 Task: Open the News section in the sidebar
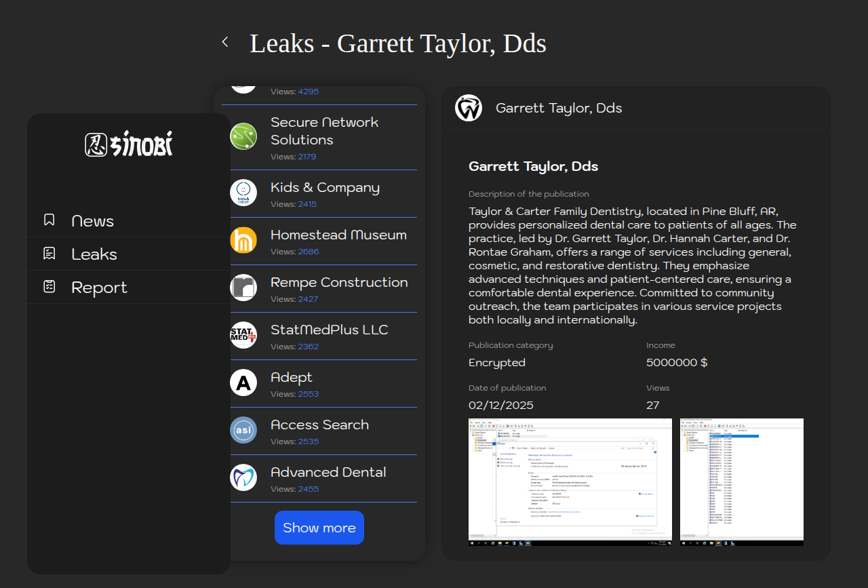coord(92,221)
